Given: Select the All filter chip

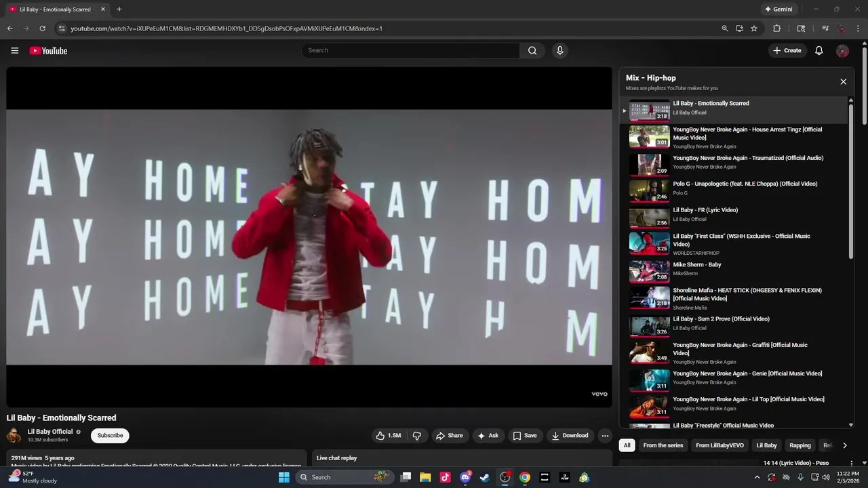Looking at the screenshot, I should tap(627, 445).
